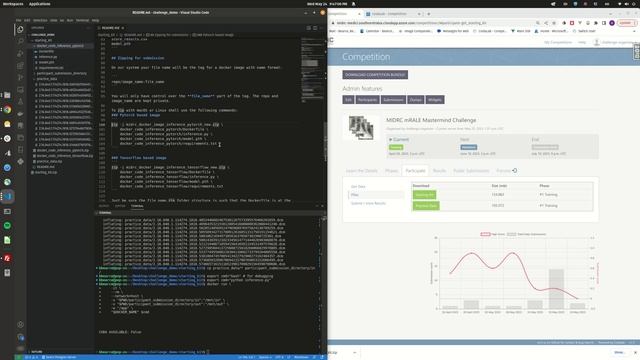This screenshot has height=360, width=640.
Task: Click the competition logo thumbnail
Action: click(x=361, y=127)
